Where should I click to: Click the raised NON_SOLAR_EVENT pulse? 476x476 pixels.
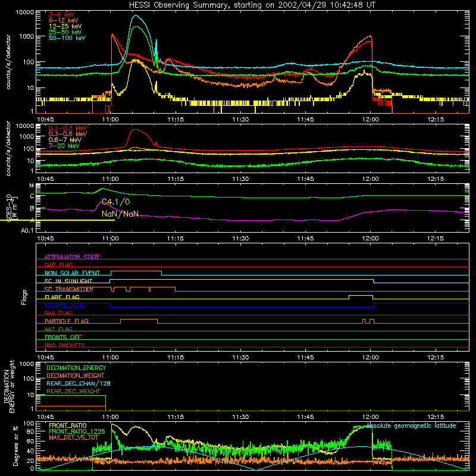pos(136,271)
